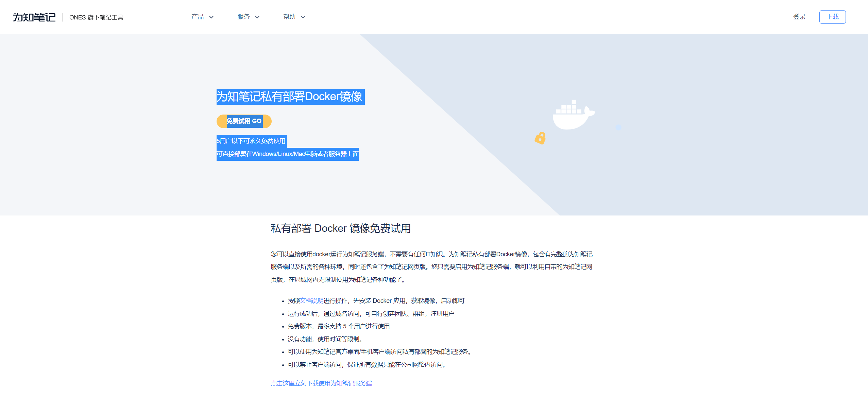Click the ONES 旗下笔记工具 text
Image resolution: width=868 pixels, height=398 pixels.
[x=96, y=17]
